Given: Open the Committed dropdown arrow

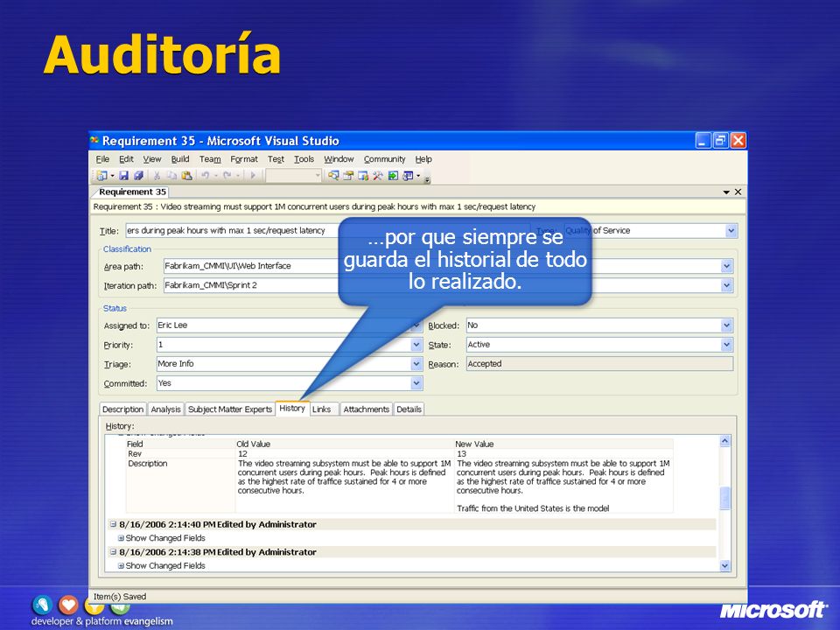Looking at the screenshot, I should point(416,383).
